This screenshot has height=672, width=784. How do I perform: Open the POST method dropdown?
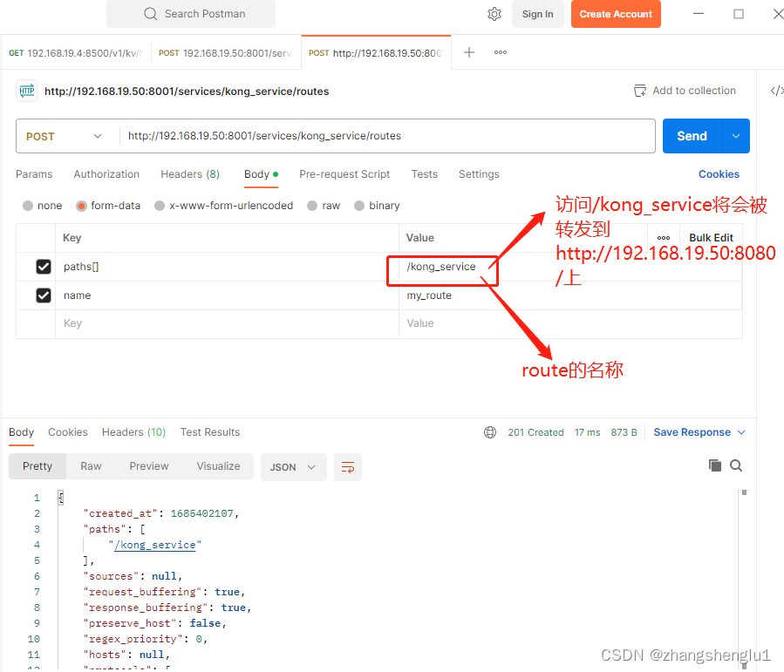pyautogui.click(x=64, y=136)
